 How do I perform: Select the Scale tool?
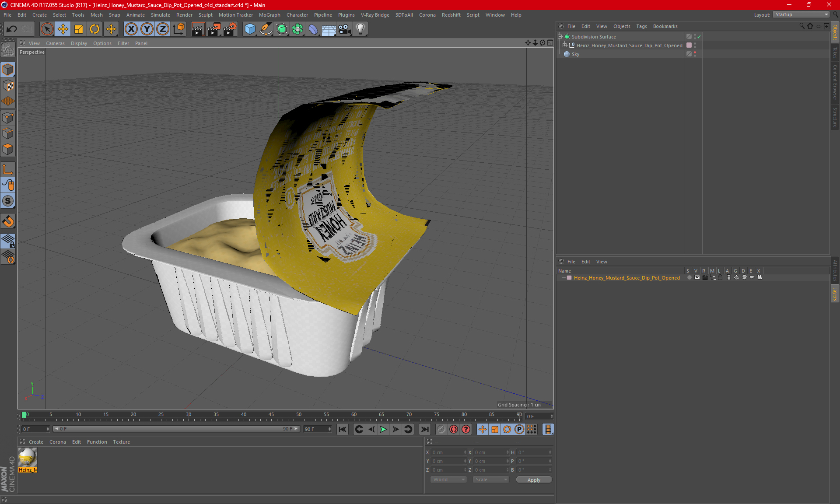tap(79, 29)
